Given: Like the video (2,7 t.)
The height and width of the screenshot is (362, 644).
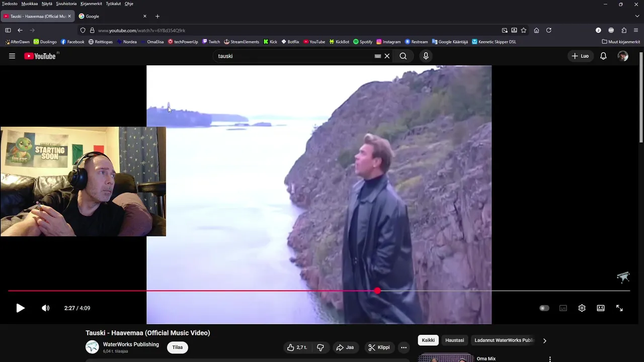Looking at the screenshot, I should click(x=297, y=347).
